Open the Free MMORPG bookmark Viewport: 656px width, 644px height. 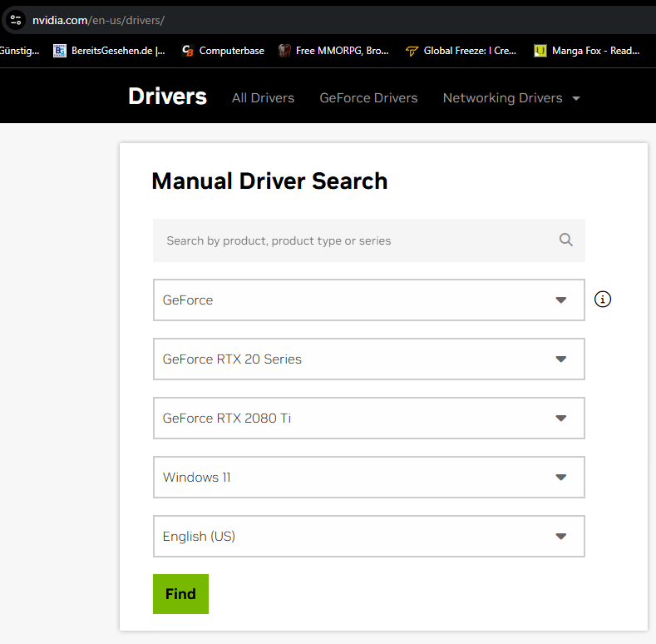point(334,51)
